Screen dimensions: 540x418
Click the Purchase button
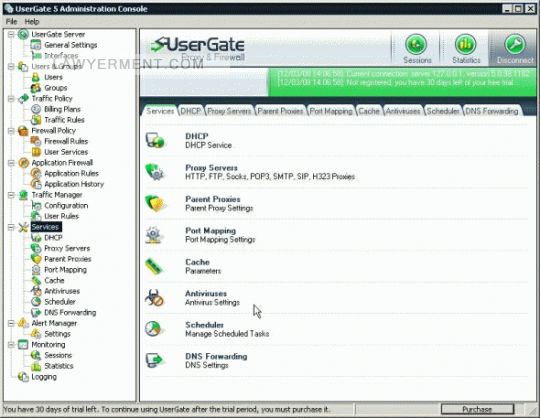click(x=477, y=409)
